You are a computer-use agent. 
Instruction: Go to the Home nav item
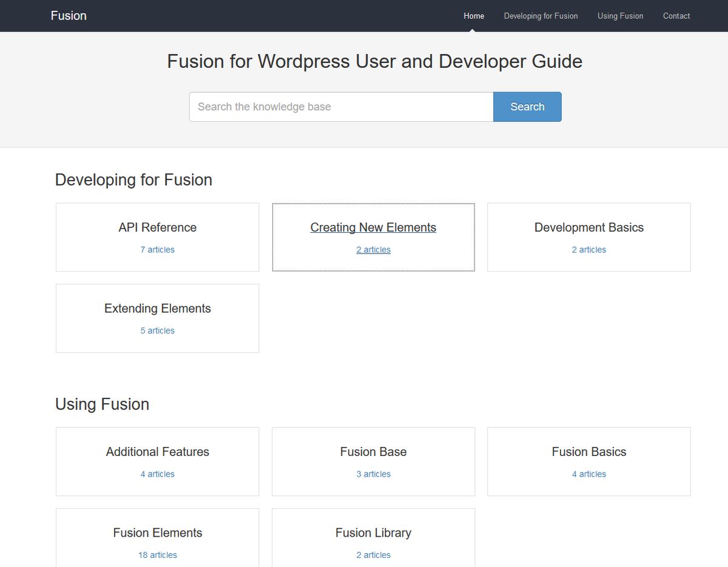(x=474, y=16)
